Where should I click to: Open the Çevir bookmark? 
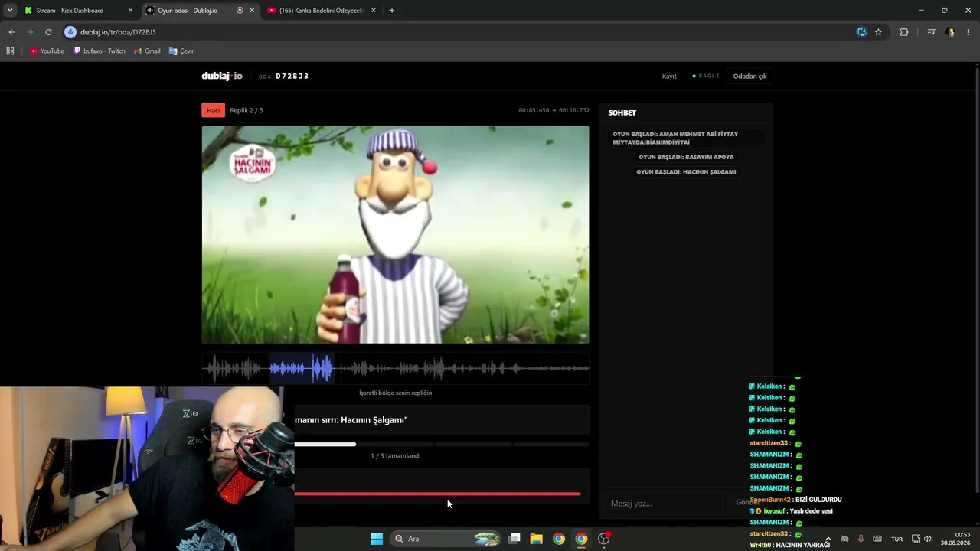click(181, 51)
